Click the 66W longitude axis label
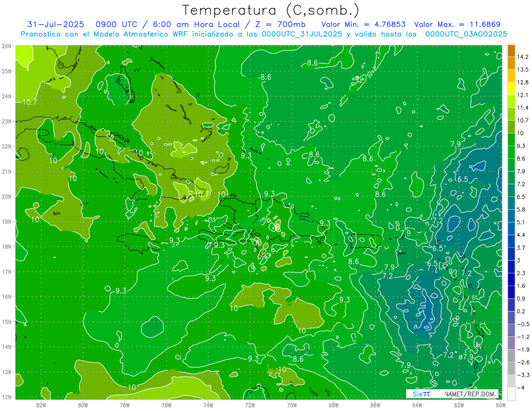Viewport: 532px width, 411px height. [x=376, y=405]
